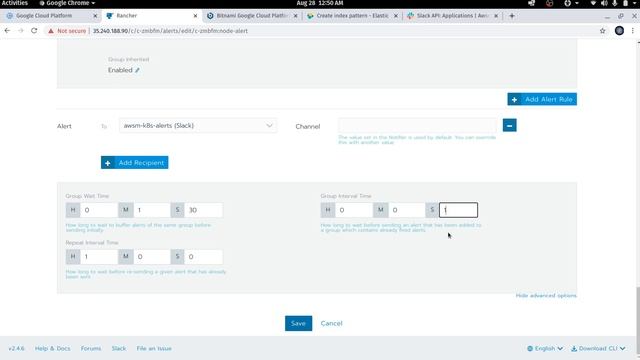Click the Repeat Interval Time minutes field

point(151,256)
